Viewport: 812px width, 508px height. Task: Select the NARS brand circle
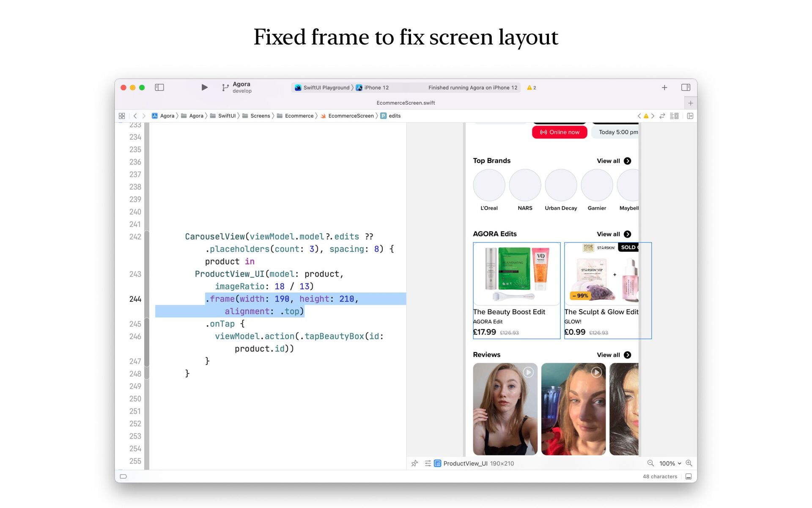(x=525, y=185)
